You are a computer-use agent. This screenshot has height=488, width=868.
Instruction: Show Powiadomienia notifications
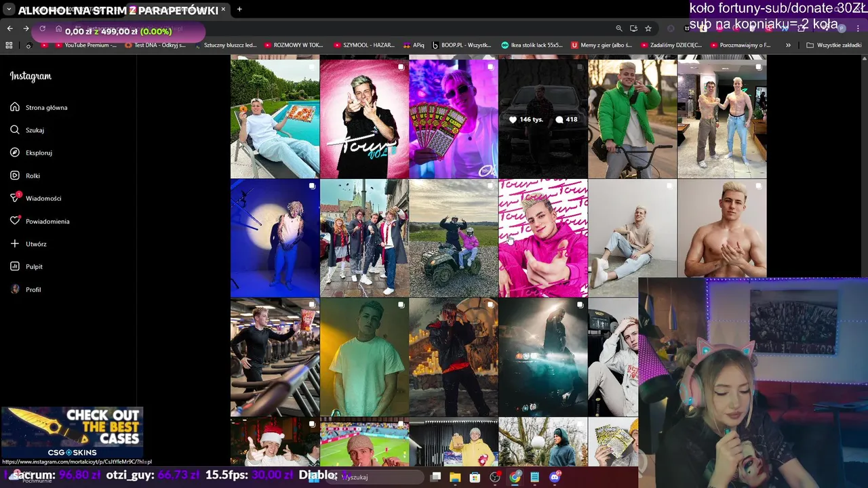(40, 221)
